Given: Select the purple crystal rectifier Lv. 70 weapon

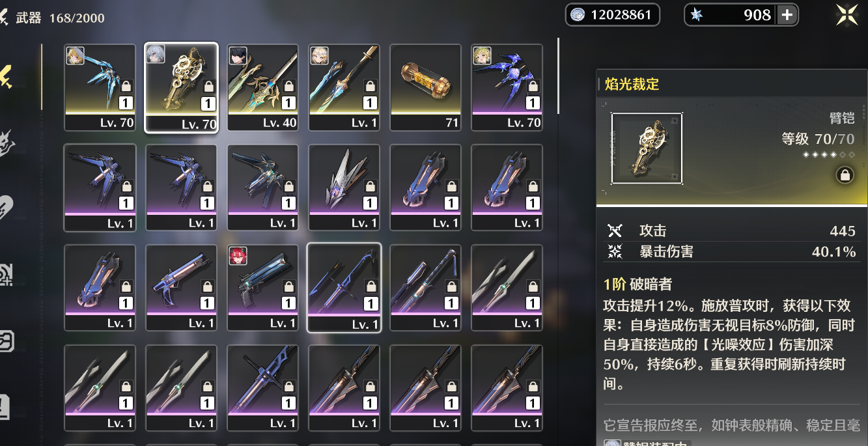Looking at the screenshot, I should point(507,87).
